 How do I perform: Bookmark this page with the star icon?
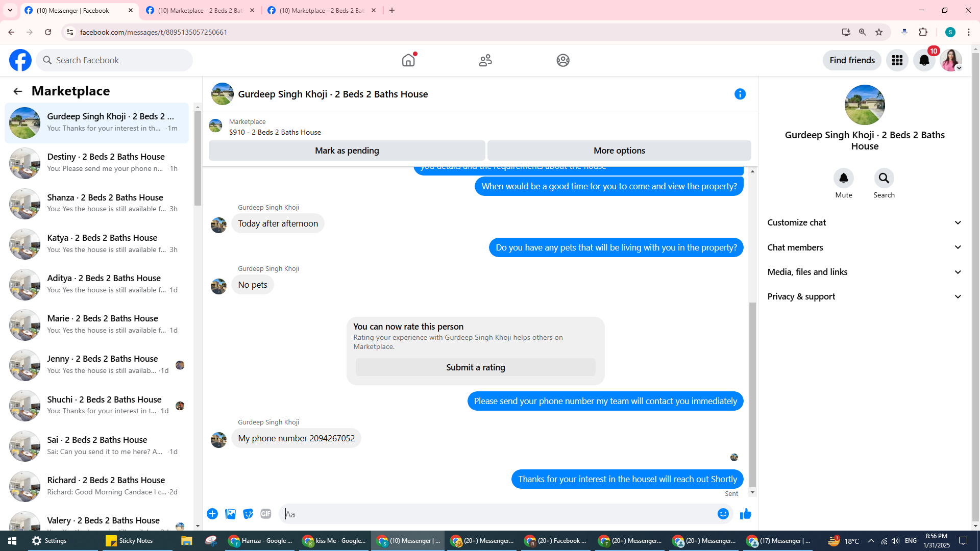click(x=879, y=32)
